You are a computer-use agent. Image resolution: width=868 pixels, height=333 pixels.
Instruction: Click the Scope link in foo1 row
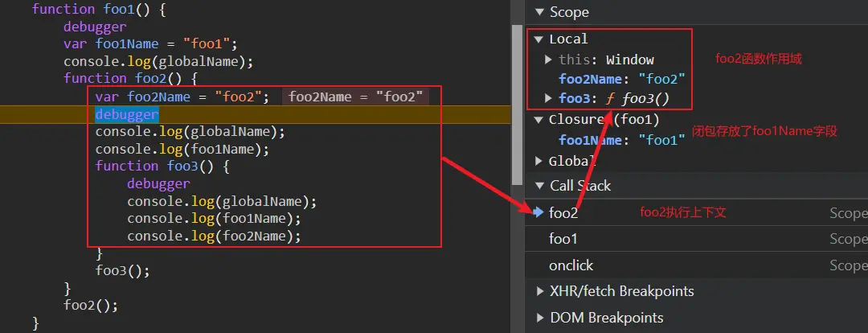(x=849, y=239)
